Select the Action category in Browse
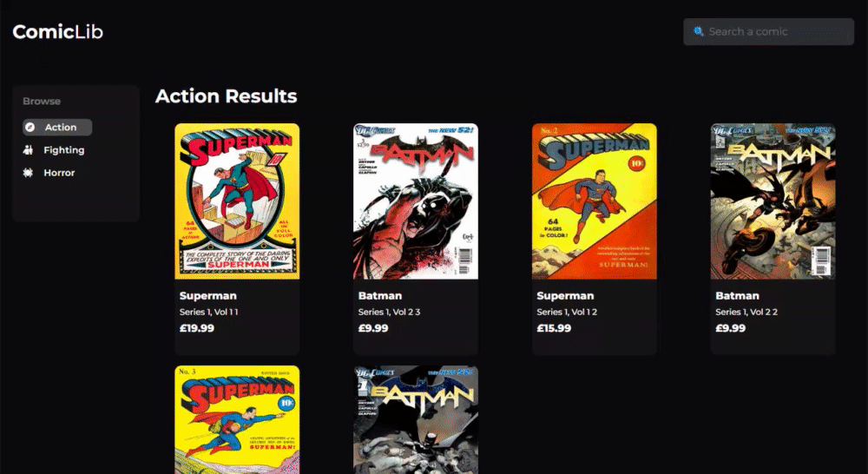The width and height of the screenshot is (868, 474). (x=57, y=128)
